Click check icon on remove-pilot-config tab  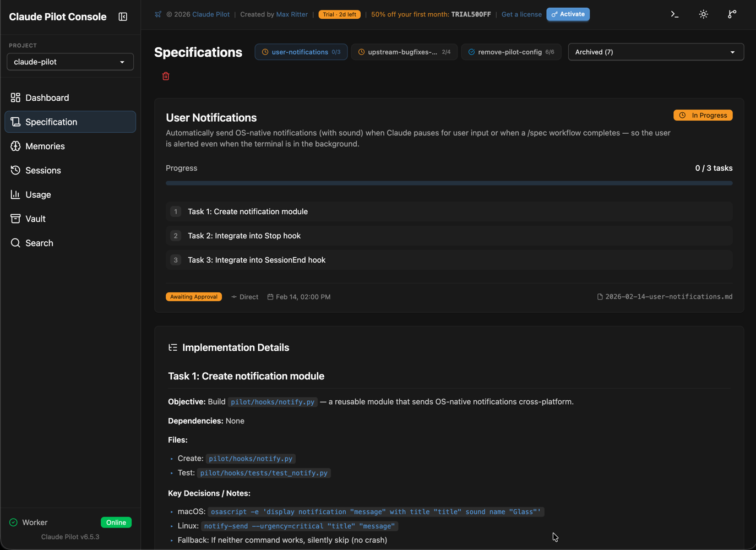point(471,52)
